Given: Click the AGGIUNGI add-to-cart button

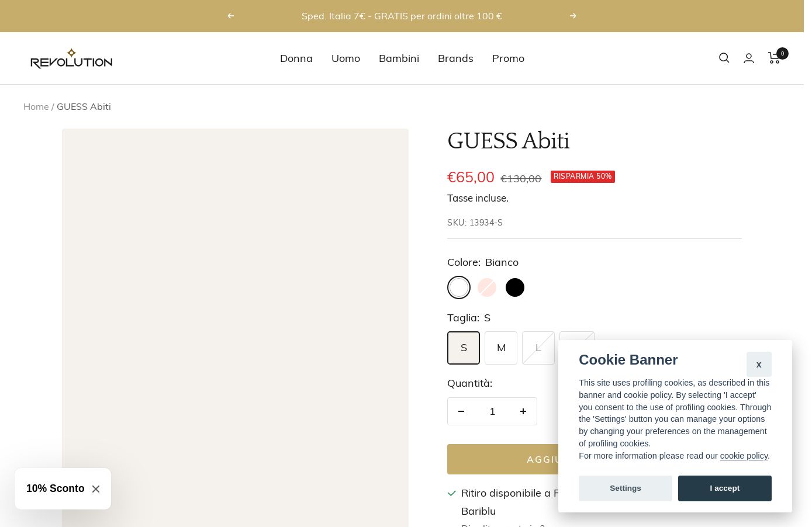Looking at the screenshot, I should [503, 459].
